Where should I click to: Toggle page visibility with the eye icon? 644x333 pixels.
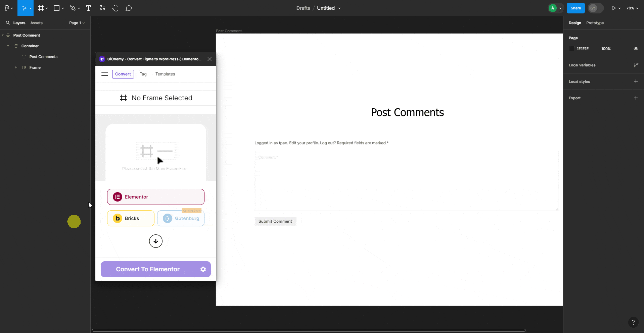pyautogui.click(x=636, y=49)
